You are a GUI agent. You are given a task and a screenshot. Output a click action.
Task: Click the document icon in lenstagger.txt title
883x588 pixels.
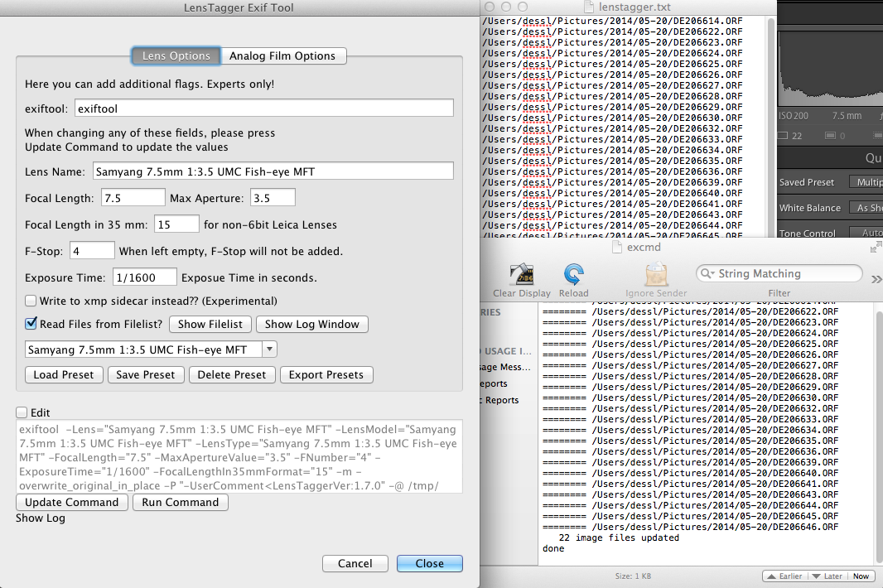[588, 7]
